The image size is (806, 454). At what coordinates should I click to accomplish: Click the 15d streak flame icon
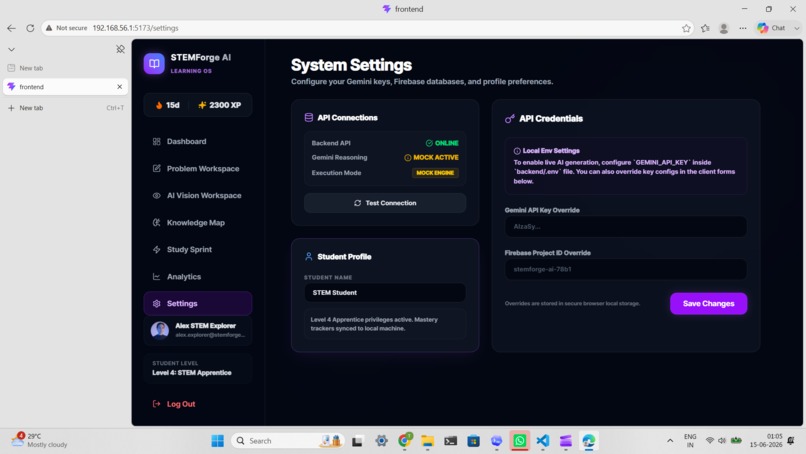pyautogui.click(x=159, y=105)
